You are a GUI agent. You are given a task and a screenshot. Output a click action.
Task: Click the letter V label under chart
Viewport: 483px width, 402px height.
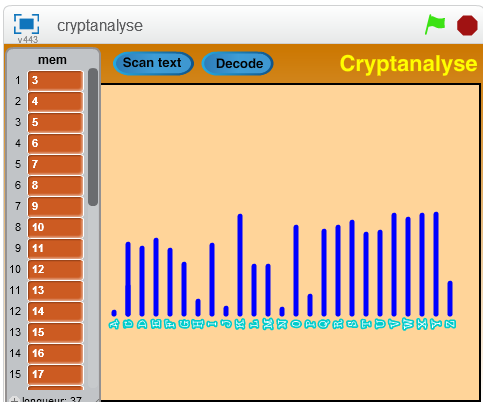coord(394,324)
